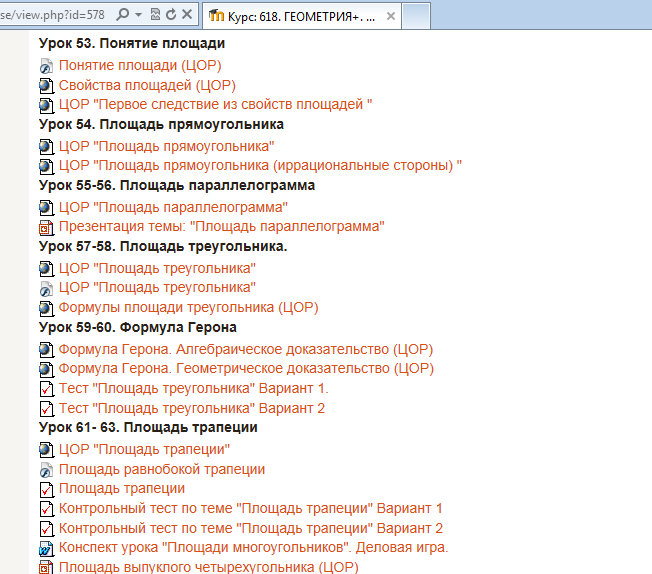Screen dimensions: 652x574
Task: Click heading 'Урок 61- 63. Площадь трапеции'
Action: point(148,428)
